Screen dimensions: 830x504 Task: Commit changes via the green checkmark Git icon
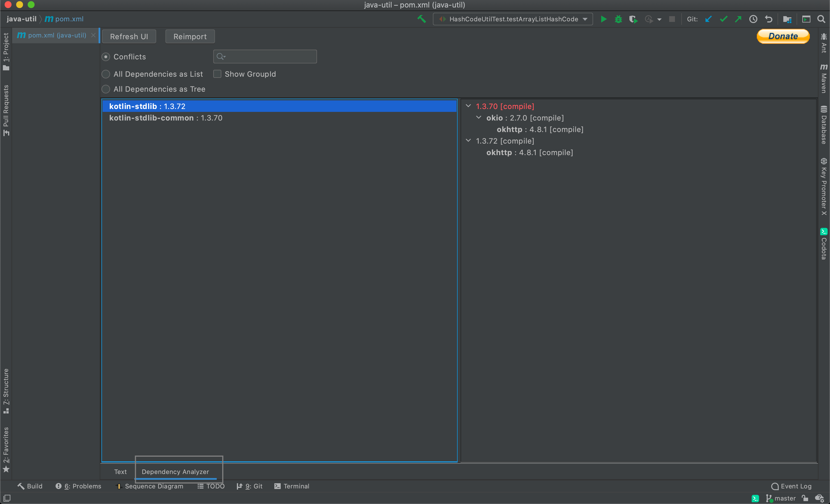[723, 19]
